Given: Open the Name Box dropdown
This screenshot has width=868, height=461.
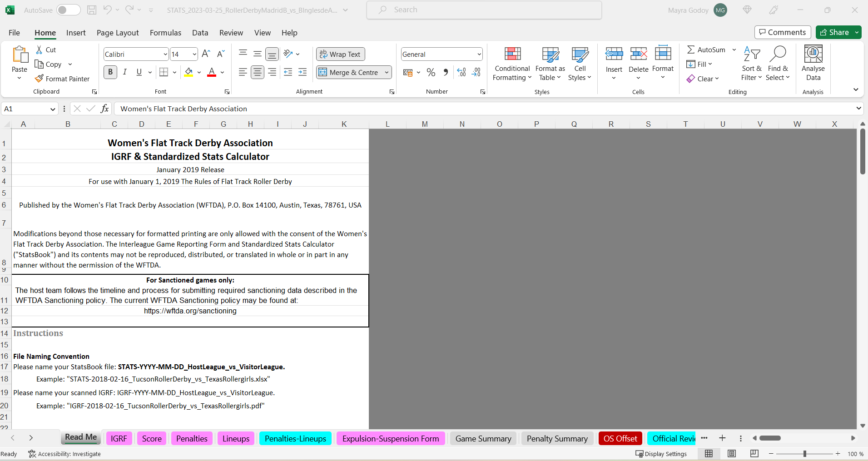Looking at the screenshot, I should pyautogui.click(x=53, y=109).
